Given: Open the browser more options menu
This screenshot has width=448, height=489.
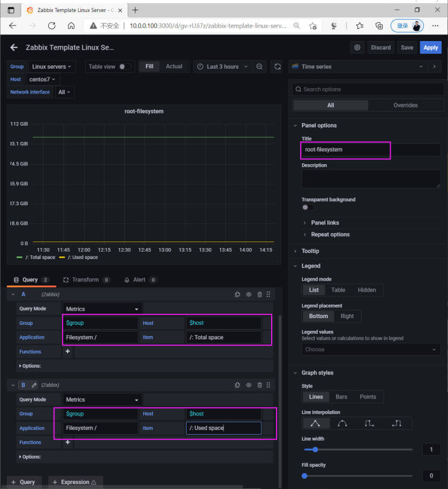Looking at the screenshot, I should coord(435,26).
